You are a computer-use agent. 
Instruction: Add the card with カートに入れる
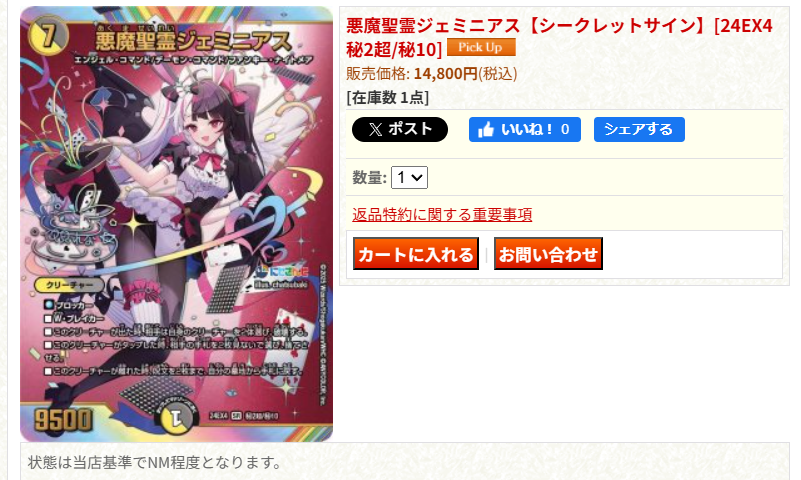416,254
